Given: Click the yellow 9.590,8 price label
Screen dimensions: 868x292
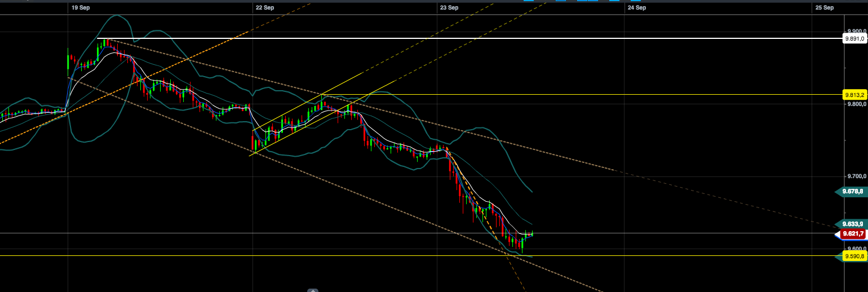Looking at the screenshot, I should click(x=854, y=256).
